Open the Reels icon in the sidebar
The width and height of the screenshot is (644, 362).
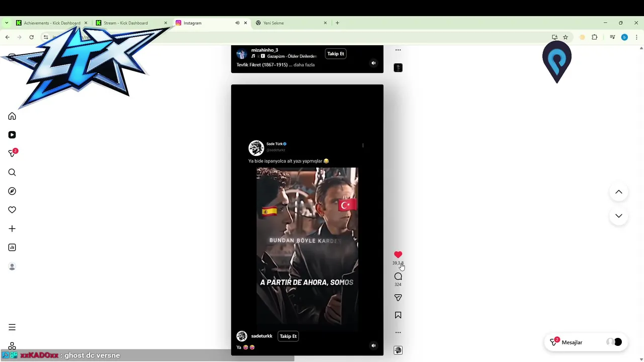[12, 135]
